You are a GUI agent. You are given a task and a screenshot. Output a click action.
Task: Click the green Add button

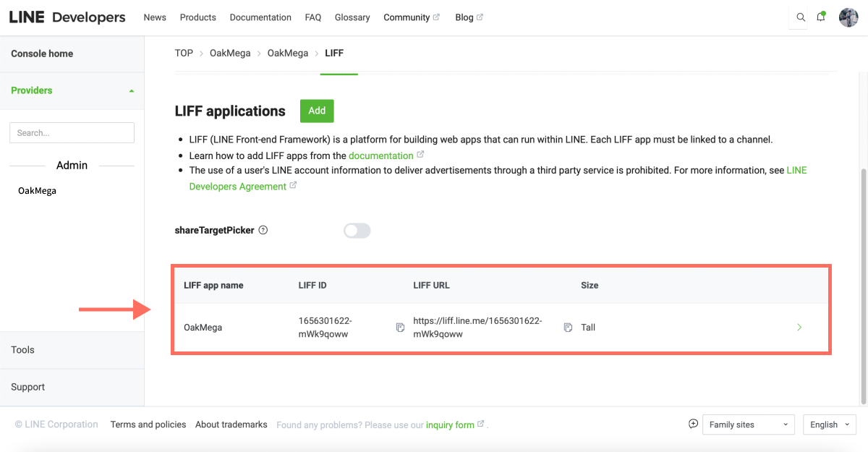click(317, 111)
